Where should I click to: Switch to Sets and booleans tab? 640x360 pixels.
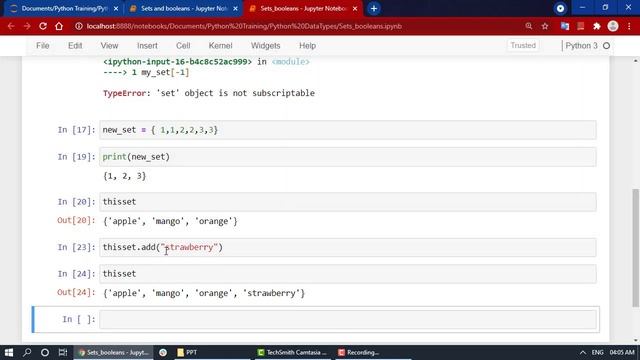pyautogui.click(x=183, y=9)
